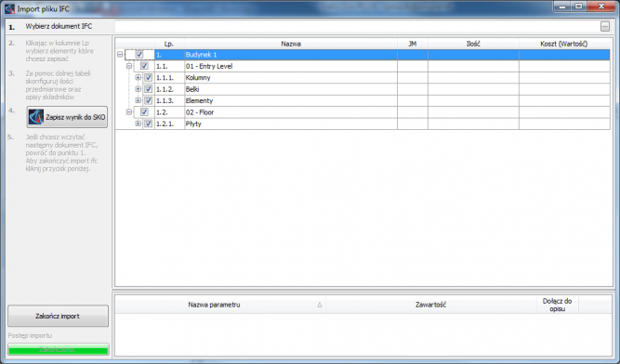Click the SKO logo icon on the save button
620x364 pixels.
(x=36, y=117)
